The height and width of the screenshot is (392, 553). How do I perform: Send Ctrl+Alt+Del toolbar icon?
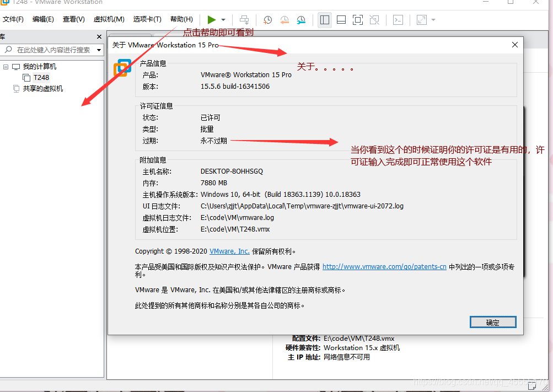[x=244, y=20]
